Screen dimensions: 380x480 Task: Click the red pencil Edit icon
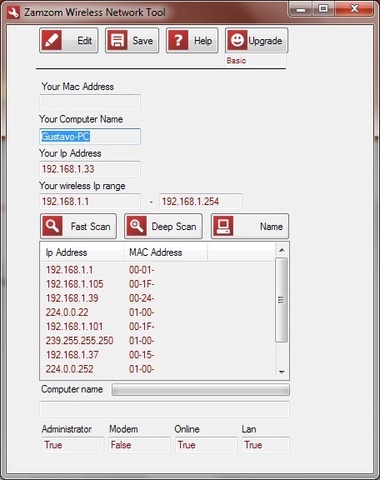click(52, 41)
